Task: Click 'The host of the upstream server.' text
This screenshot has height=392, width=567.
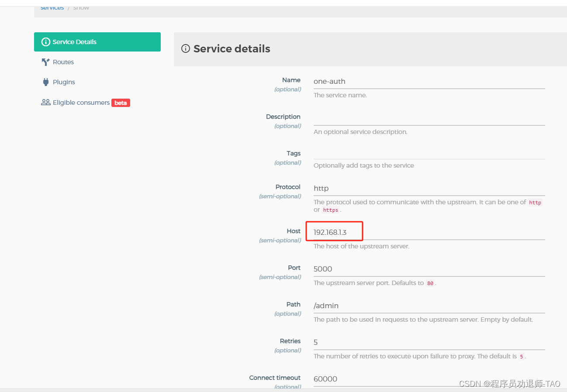Action: coord(361,246)
